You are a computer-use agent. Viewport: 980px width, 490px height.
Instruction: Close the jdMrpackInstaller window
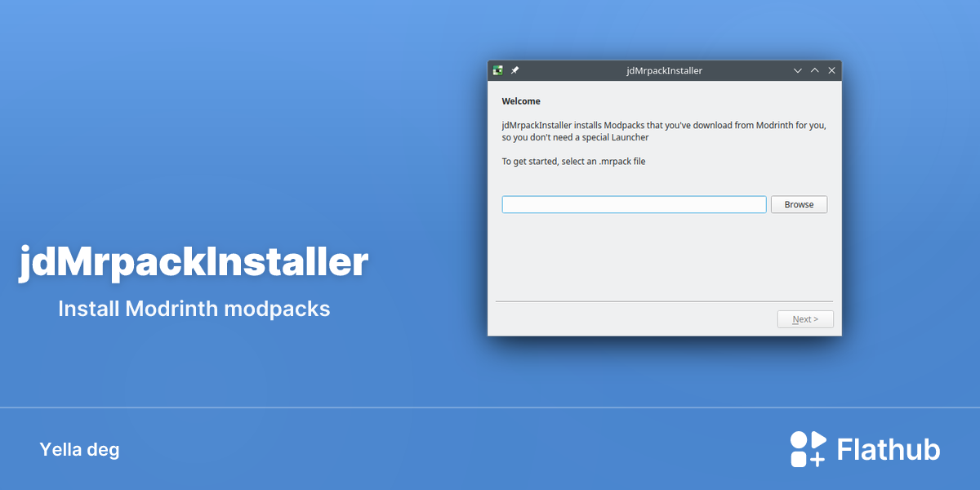point(831,71)
